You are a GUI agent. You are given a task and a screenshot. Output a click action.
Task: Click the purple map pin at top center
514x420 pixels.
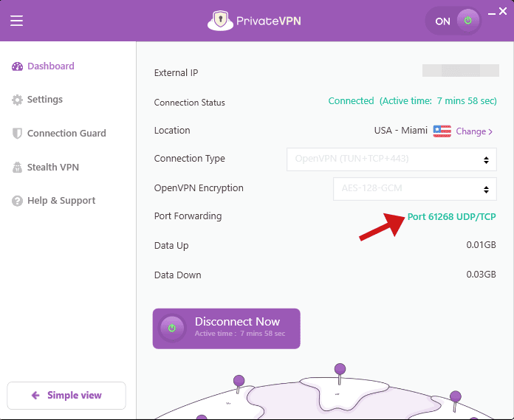tap(340, 368)
